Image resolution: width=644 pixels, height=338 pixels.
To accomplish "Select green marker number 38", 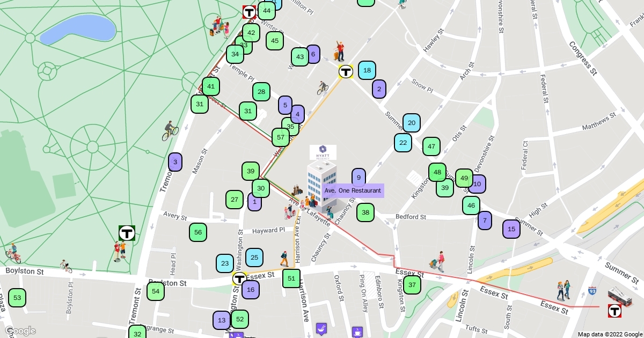I will [365, 212].
